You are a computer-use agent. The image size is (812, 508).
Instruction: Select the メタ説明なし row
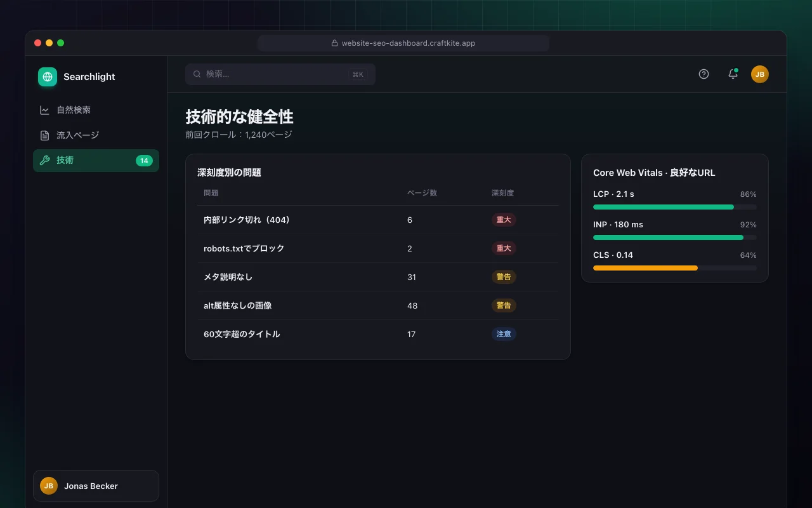pyautogui.click(x=378, y=277)
